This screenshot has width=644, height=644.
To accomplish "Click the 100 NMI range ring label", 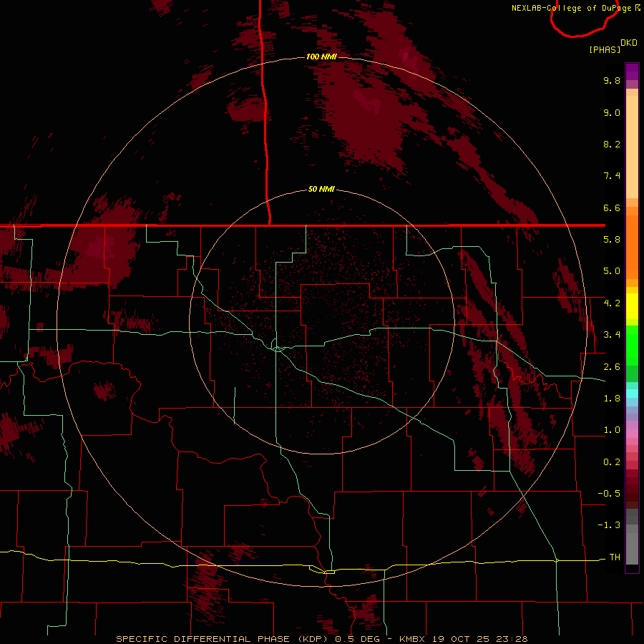I will point(321,57).
